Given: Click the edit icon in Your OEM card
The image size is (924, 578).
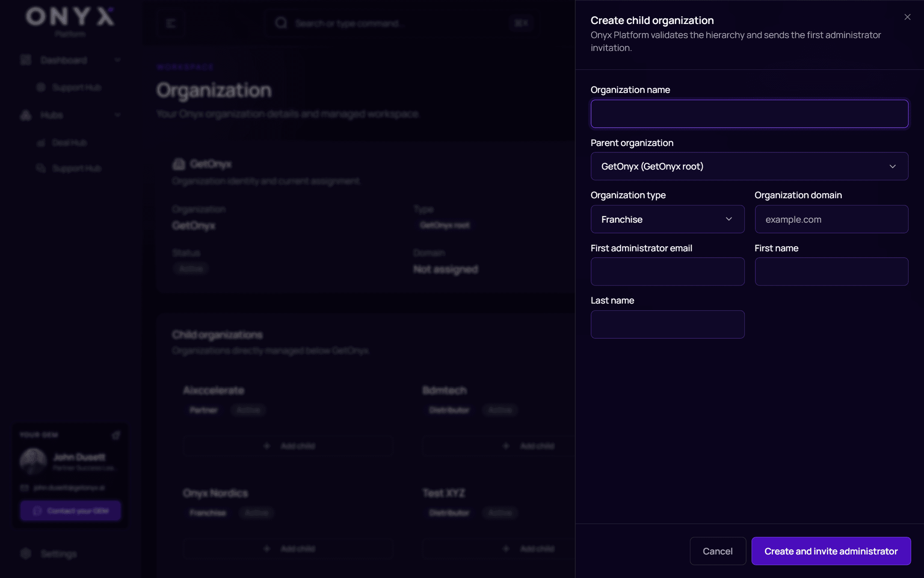Looking at the screenshot, I should tap(116, 435).
